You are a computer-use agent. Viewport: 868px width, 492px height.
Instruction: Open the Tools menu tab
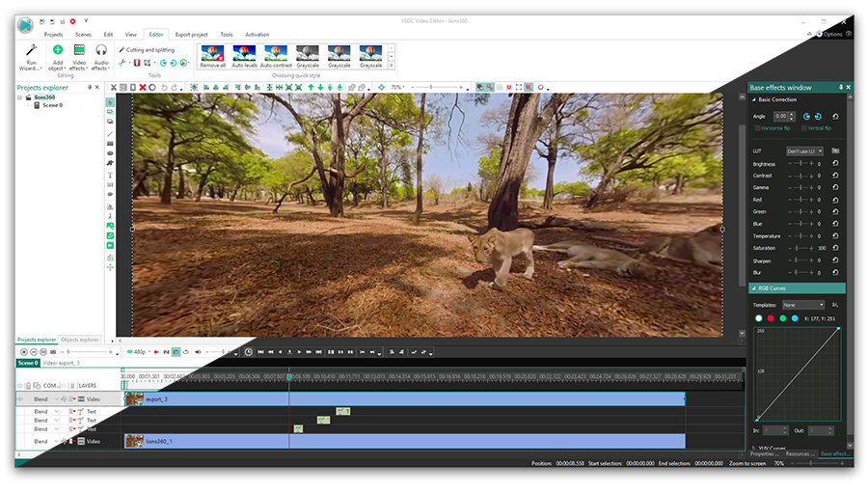pyautogui.click(x=227, y=35)
